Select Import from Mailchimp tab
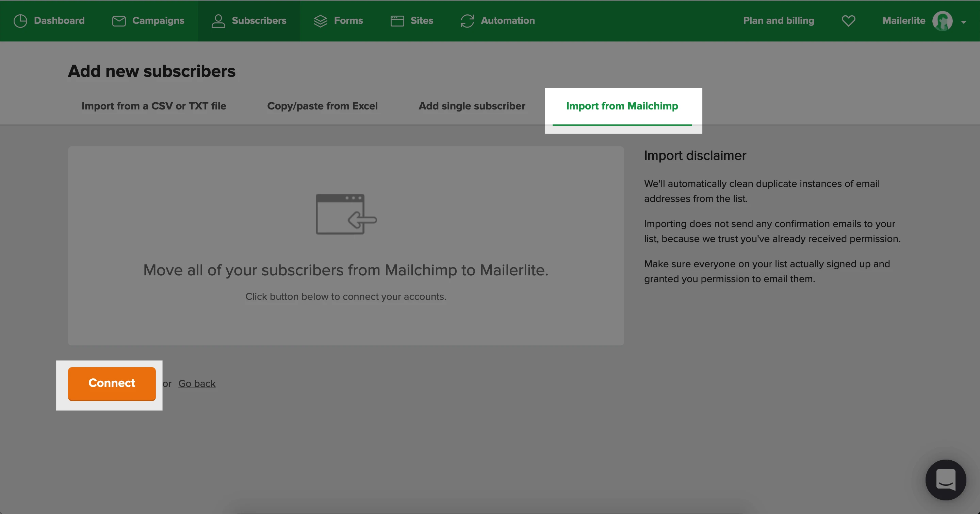Screen dimensions: 980x514 622,106
